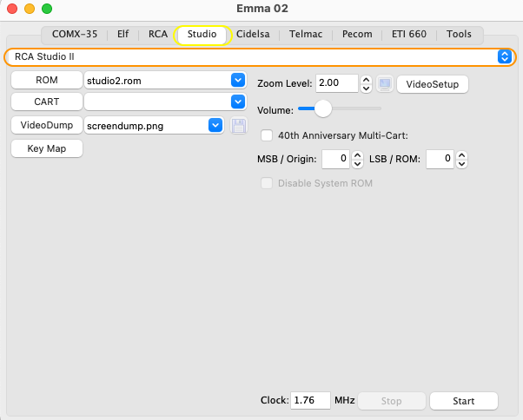Maximize the Emma 02 window

pos(47,9)
